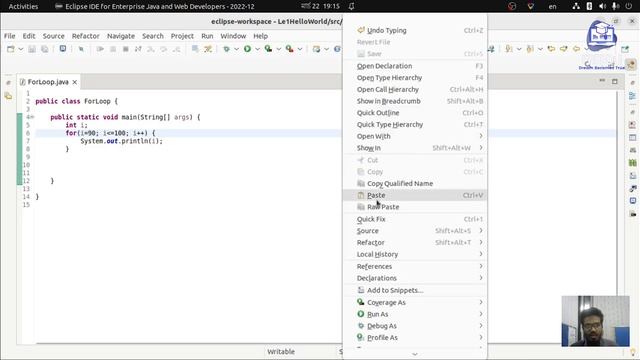Open the Run menu in menu bar
Viewport: 640px width, 360px height.
[x=207, y=36]
